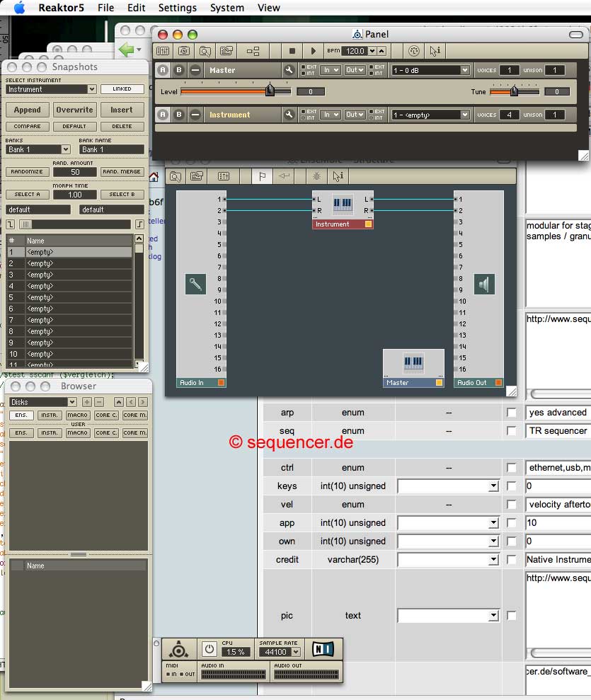The image size is (591, 700).
Task: Open the View menu
Action: 269,8
